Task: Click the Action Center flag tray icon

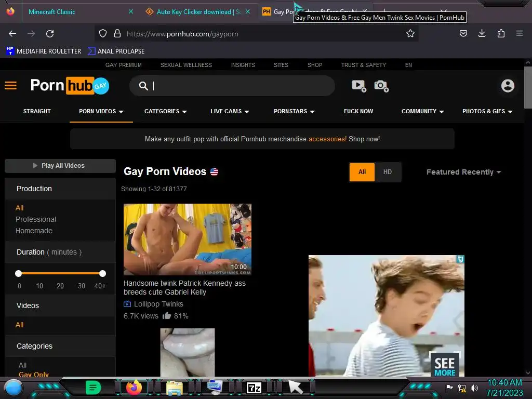Action: tap(449, 388)
